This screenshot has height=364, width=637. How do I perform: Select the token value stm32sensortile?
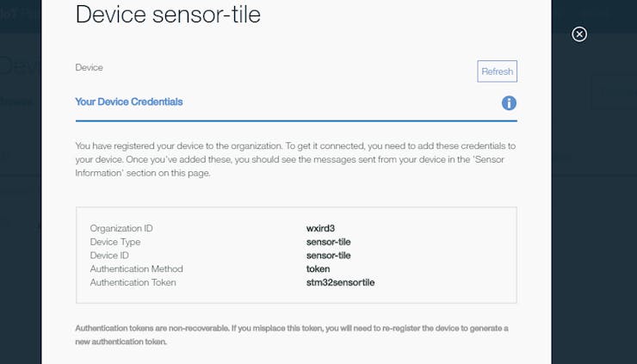[340, 282]
